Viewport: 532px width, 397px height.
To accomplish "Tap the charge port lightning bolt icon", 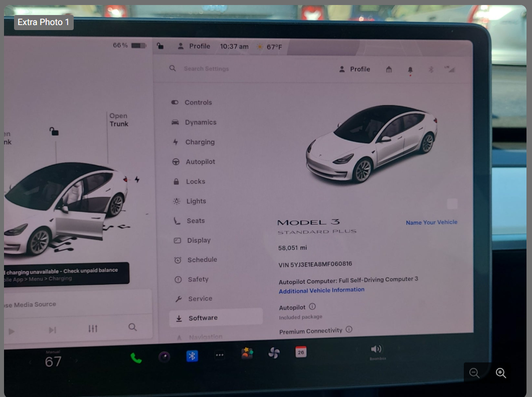I will point(137,179).
